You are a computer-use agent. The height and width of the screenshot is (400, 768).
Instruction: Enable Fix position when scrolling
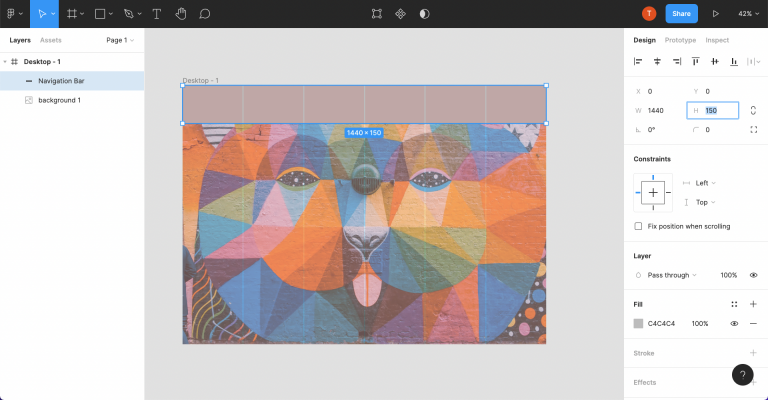[639, 226]
